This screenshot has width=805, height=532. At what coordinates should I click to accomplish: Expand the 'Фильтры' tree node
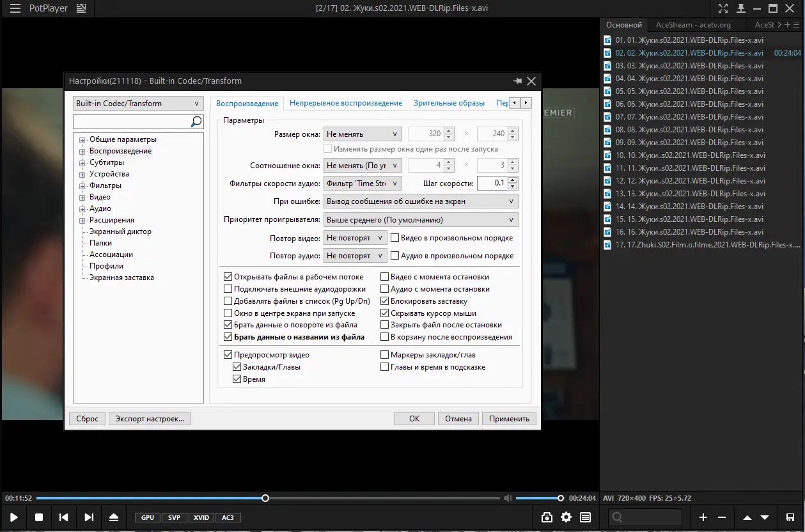pos(82,186)
